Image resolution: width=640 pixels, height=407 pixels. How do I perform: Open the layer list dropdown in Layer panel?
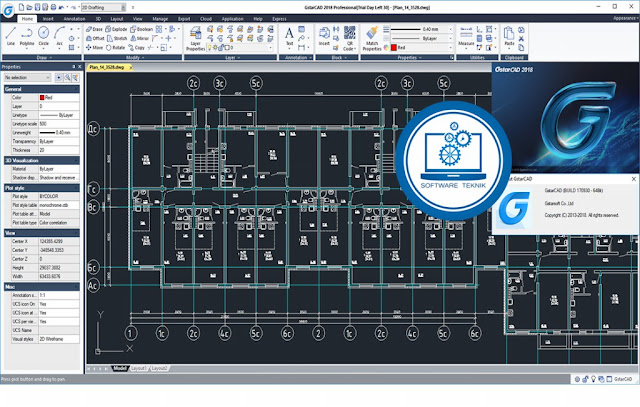tap(241, 47)
